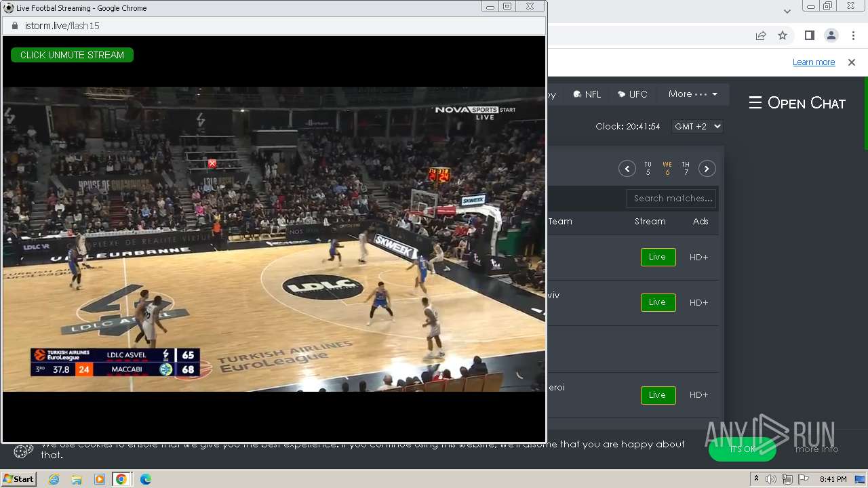This screenshot has width=868, height=488.
Task: Go to previous day arrow
Action: coord(627,169)
